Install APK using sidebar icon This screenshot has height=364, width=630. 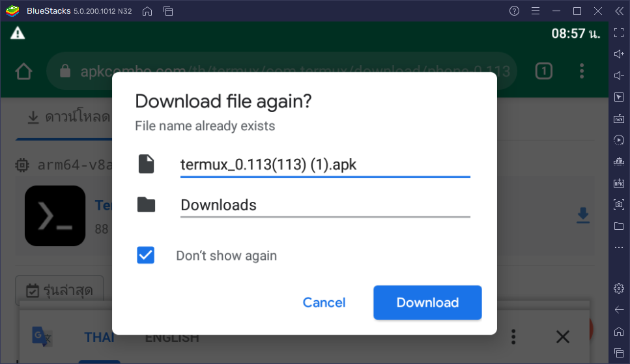[x=619, y=183]
